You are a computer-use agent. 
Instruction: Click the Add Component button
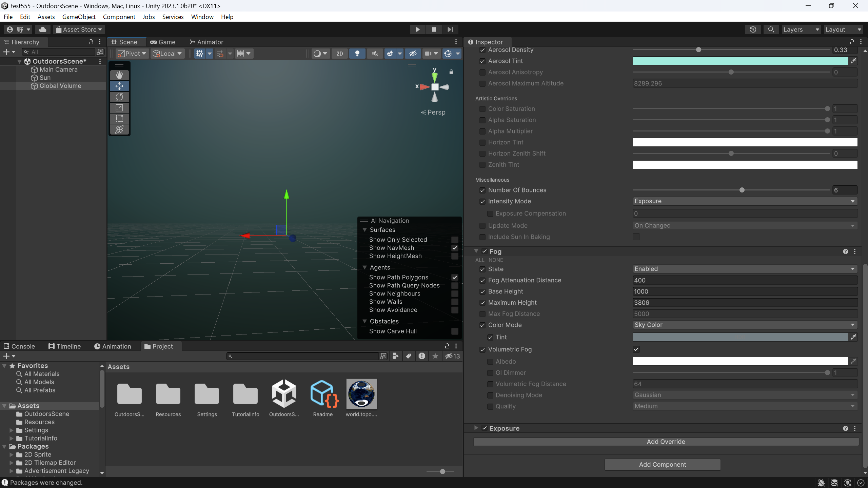tap(662, 464)
